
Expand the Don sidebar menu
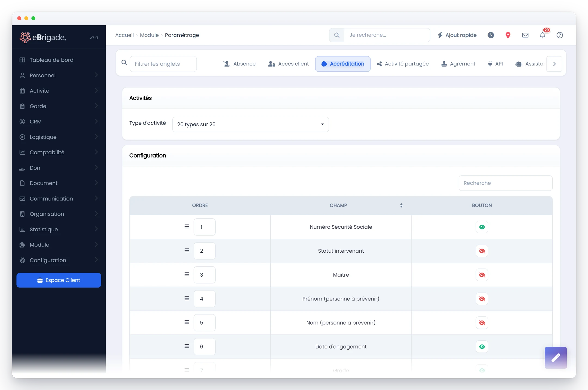tap(59, 168)
